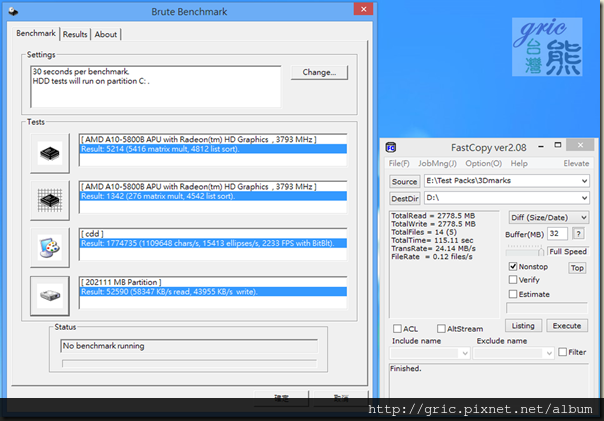Image resolution: width=604 pixels, height=421 pixels.
Task: Click the 'TotalFiles = 14 (5)' line
Action: pos(424,232)
